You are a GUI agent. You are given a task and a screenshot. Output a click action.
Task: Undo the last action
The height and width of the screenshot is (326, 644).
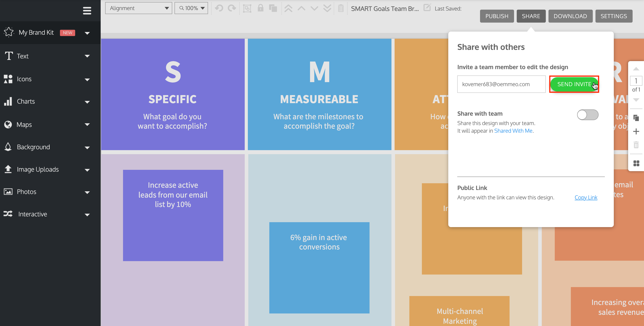click(219, 8)
